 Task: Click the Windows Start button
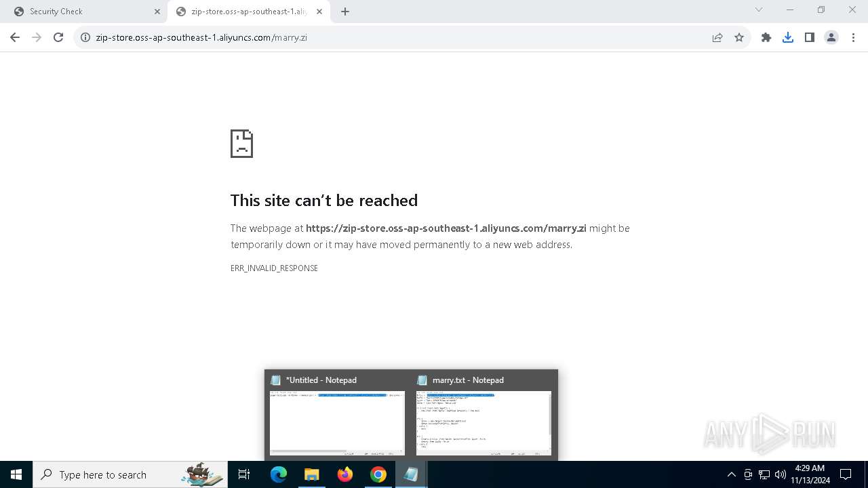click(x=16, y=474)
